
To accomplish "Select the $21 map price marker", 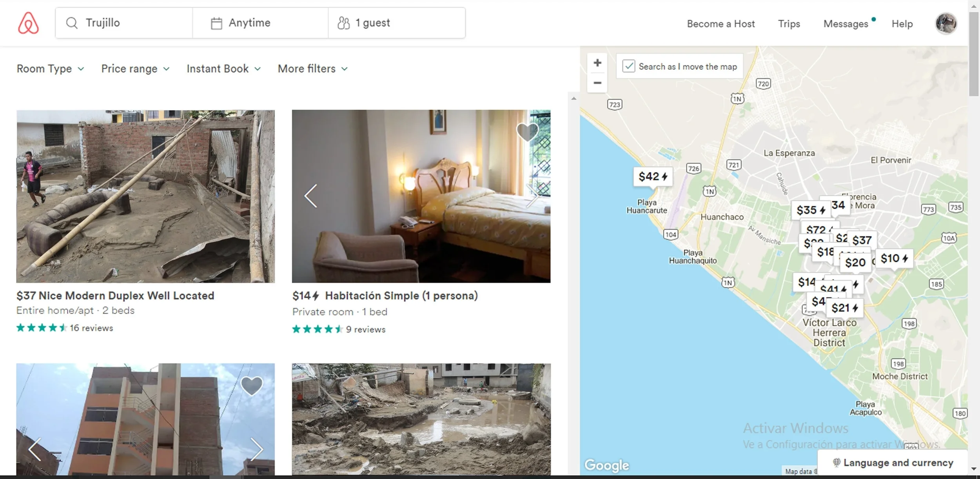I will click(844, 308).
